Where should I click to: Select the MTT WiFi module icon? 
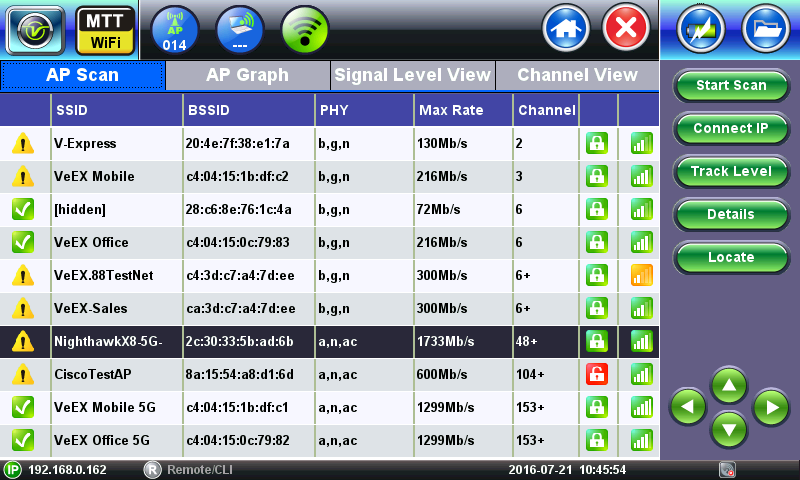click(x=106, y=30)
